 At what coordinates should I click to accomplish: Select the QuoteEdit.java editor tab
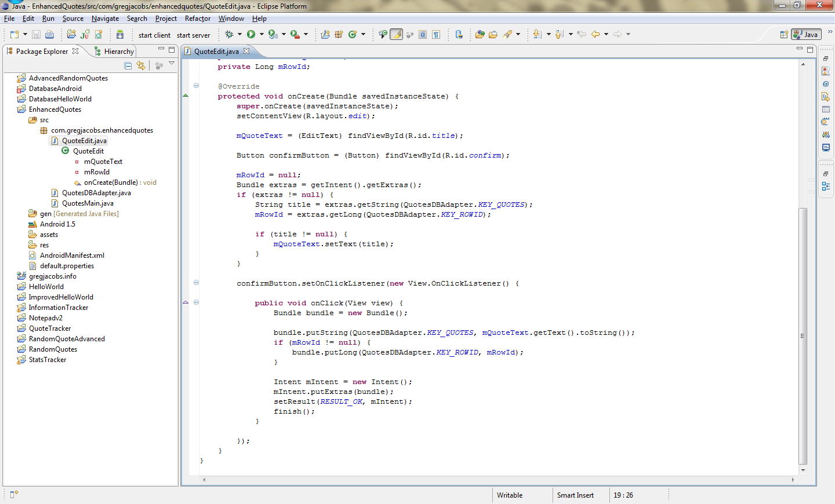point(216,52)
